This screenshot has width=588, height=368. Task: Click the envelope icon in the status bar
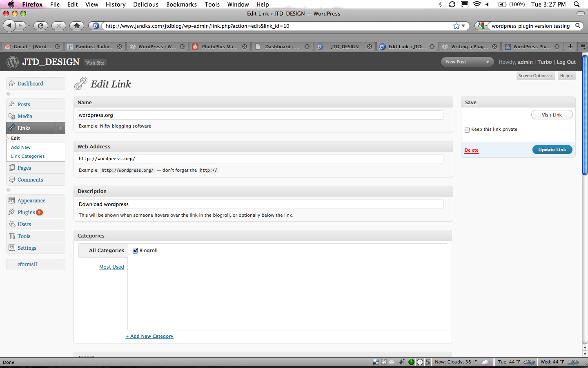coord(392,362)
